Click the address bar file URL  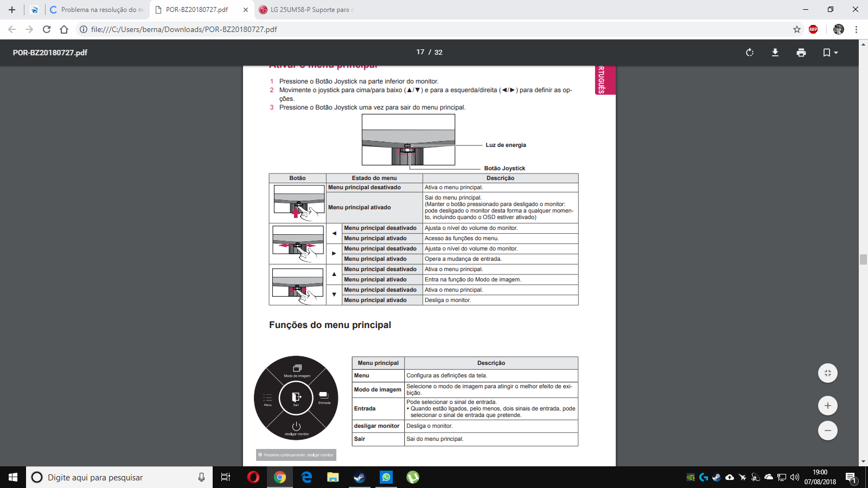pos(184,29)
